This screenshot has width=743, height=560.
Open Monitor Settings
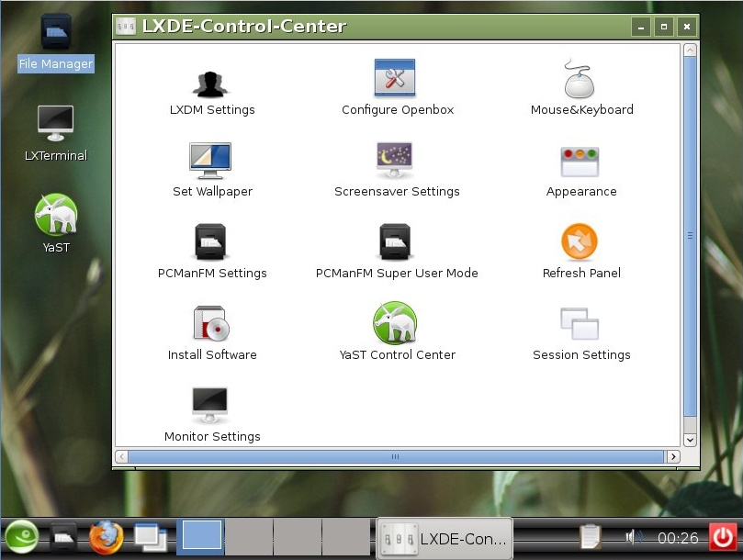coord(211,406)
